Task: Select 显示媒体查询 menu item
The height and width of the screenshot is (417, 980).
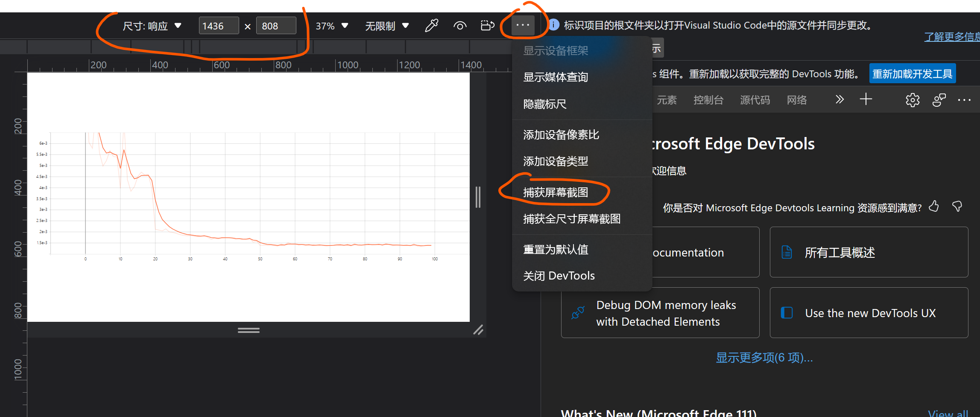Action: tap(582, 77)
